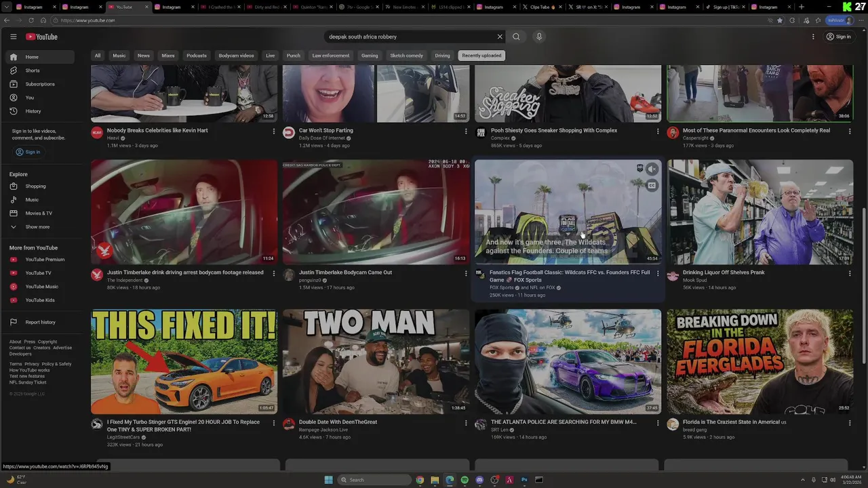
Task: Select the Bodycam videos filter chip
Action: 236,56
